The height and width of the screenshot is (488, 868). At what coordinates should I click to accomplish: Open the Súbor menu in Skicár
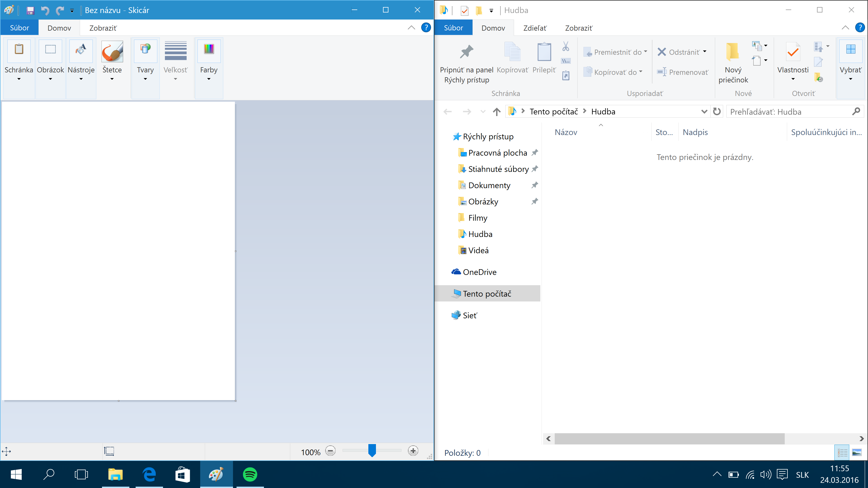tap(20, 28)
